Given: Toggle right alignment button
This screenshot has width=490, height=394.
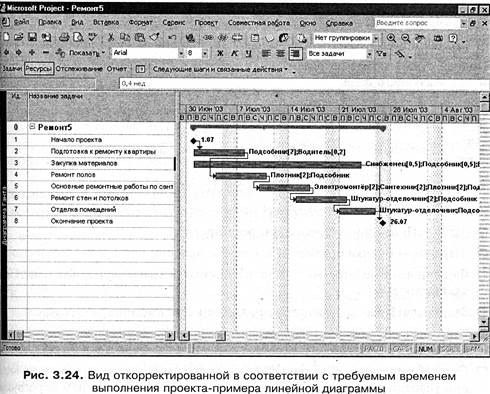Looking at the screenshot, I should click(295, 53).
